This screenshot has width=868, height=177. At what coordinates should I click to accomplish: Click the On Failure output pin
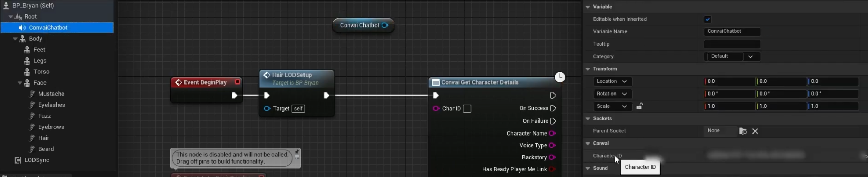point(553,121)
